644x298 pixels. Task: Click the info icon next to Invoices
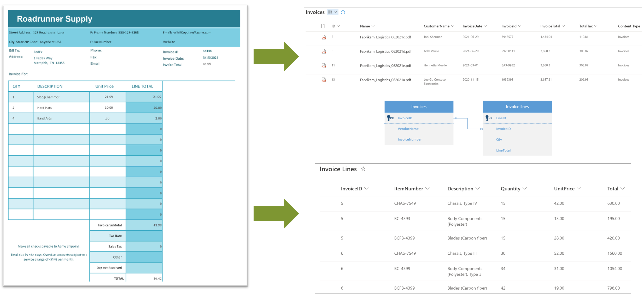[x=343, y=12]
